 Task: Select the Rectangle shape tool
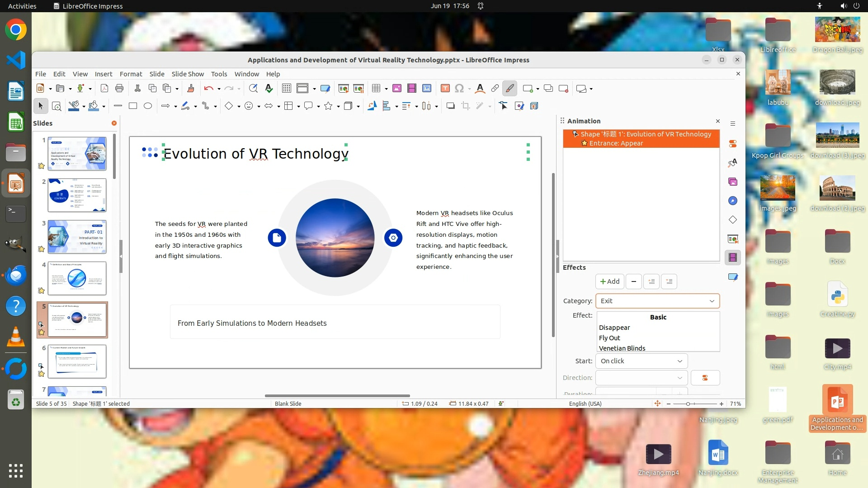(132, 106)
